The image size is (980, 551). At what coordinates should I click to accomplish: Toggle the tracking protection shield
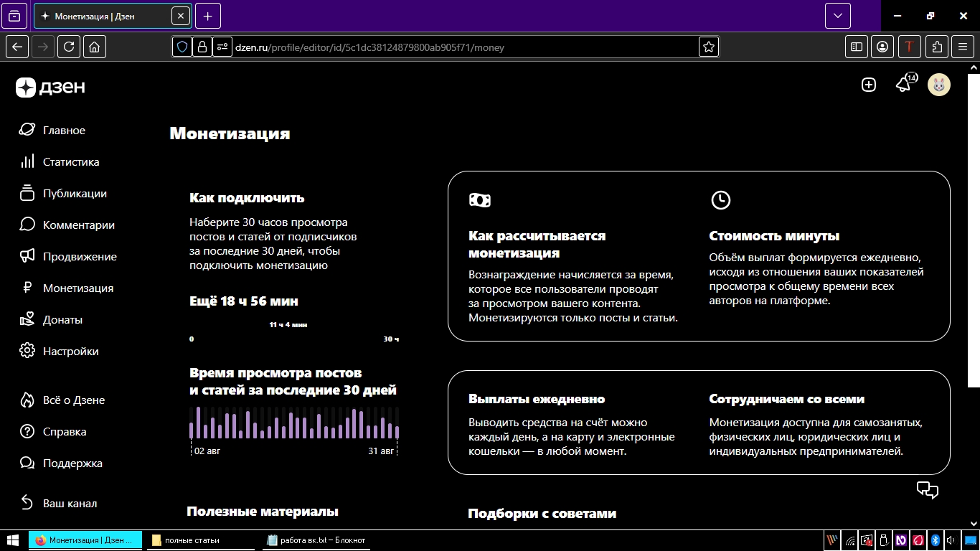coord(183,47)
